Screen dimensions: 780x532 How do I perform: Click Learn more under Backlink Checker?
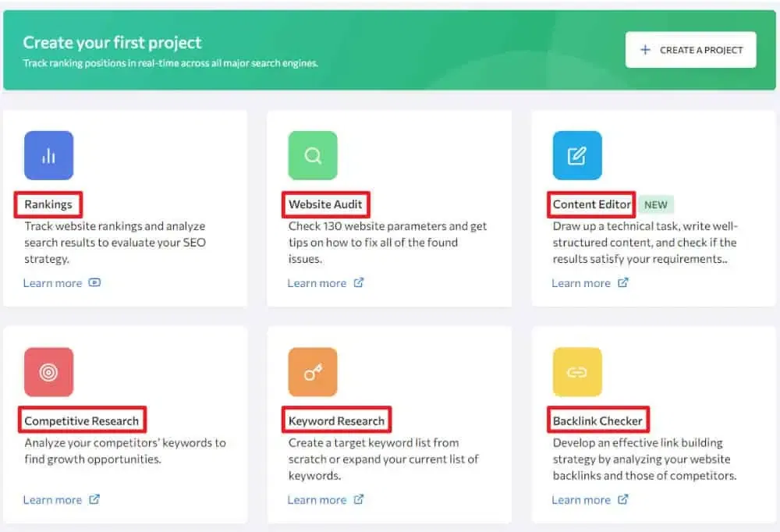click(x=581, y=500)
